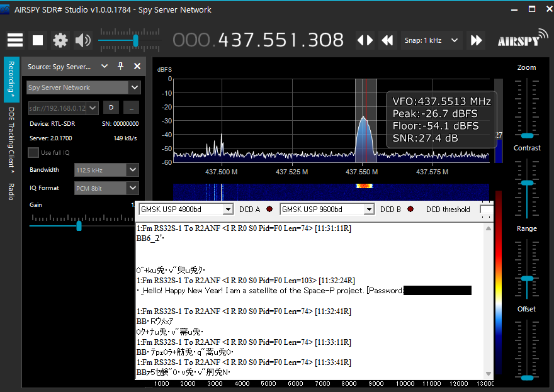Click the signal trace in waterfall

pyautogui.click(x=365, y=186)
